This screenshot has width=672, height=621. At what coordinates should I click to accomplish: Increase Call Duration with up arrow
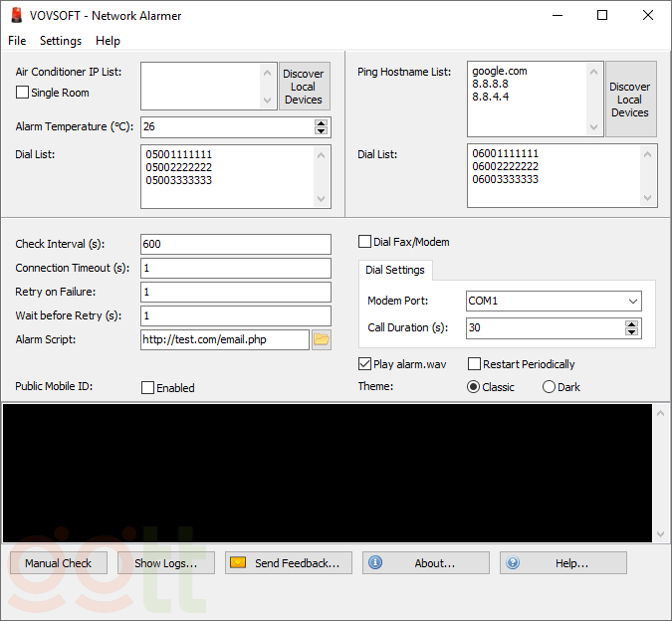pos(631,324)
